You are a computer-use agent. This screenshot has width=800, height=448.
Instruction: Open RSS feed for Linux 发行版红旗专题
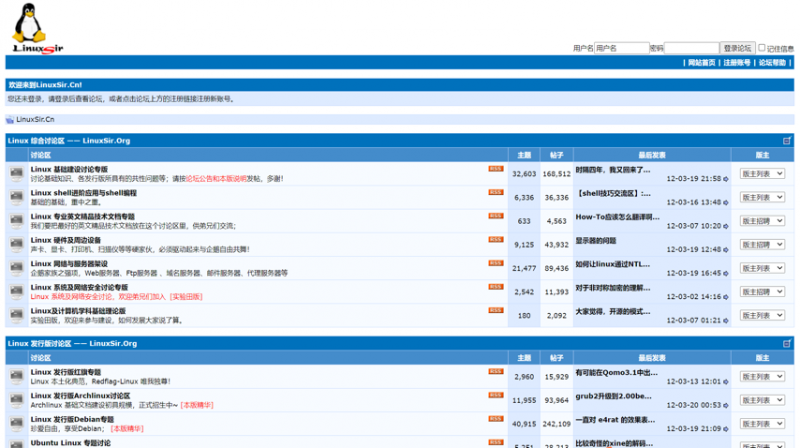point(495,371)
